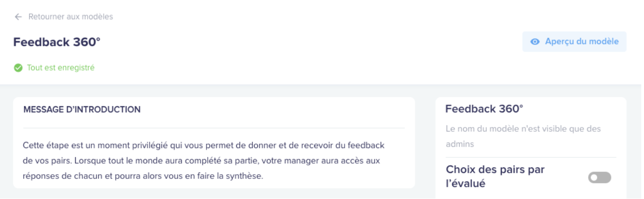Click the eye icon in Aperçu du modèle
Image resolution: width=644 pixels, height=199 pixels.
coord(535,42)
